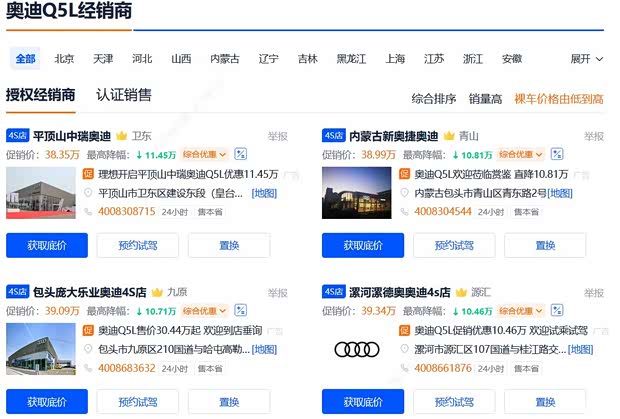Click location pin for 内蒙古包头市青山区 address

405,193
